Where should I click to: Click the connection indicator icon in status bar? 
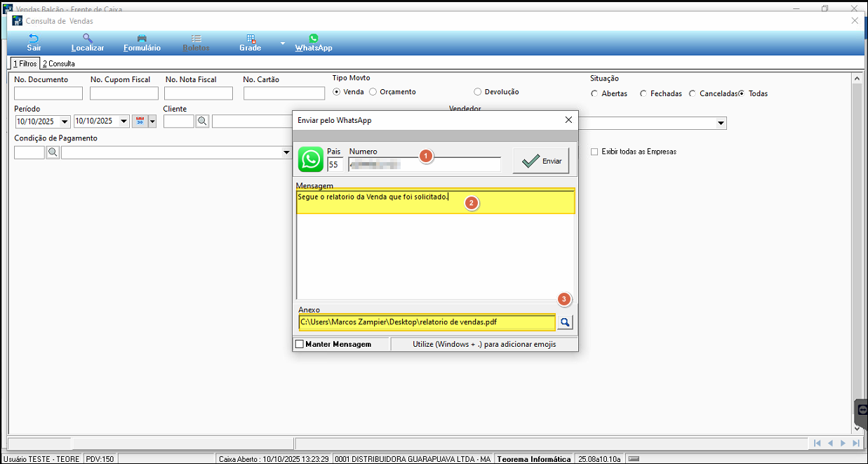click(x=634, y=459)
